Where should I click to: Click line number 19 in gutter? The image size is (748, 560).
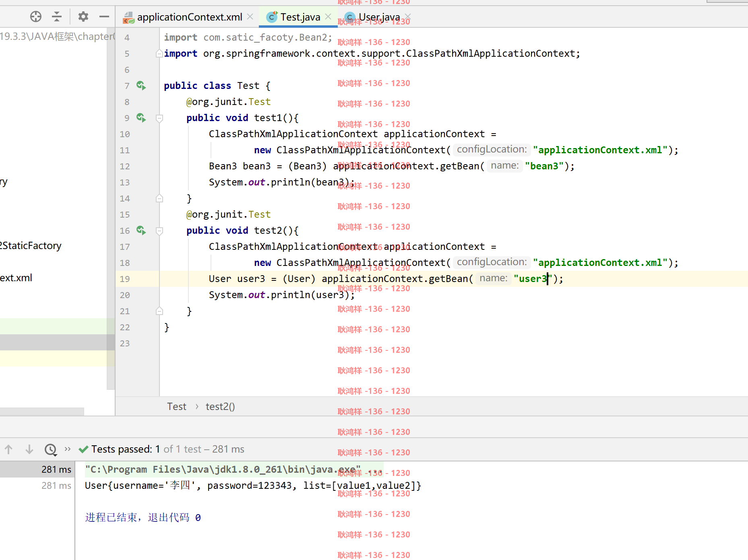coord(125,279)
